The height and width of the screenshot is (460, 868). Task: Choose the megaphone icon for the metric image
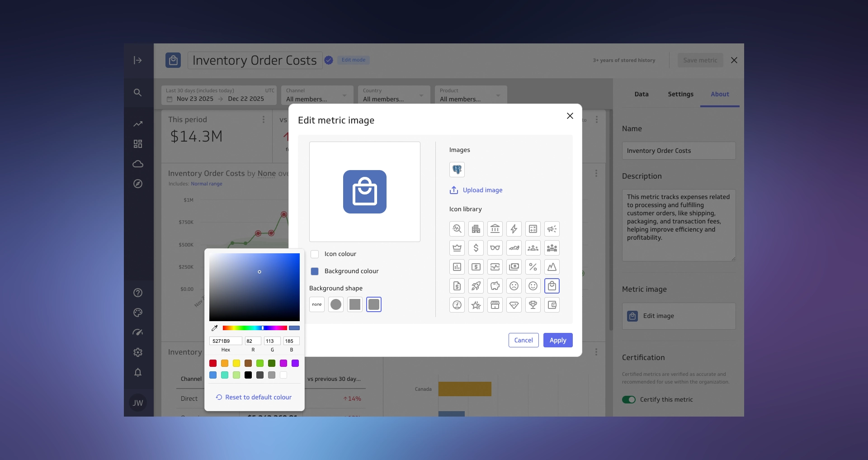coord(552,228)
